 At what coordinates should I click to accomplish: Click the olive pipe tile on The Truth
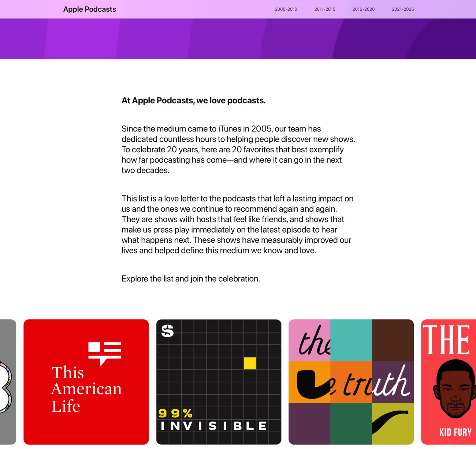(393, 424)
